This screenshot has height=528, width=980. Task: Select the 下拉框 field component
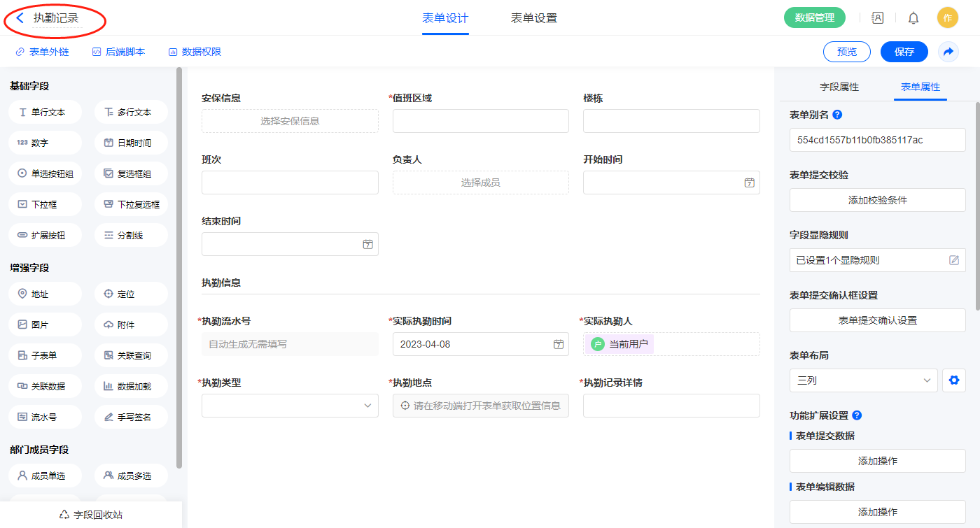(45, 204)
